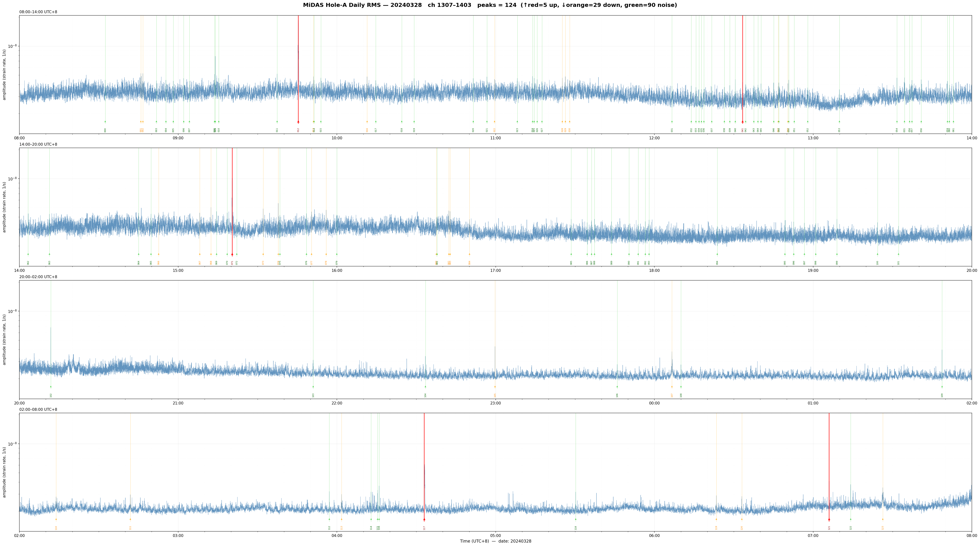Select the peak number label '112'

tap(329, 528)
